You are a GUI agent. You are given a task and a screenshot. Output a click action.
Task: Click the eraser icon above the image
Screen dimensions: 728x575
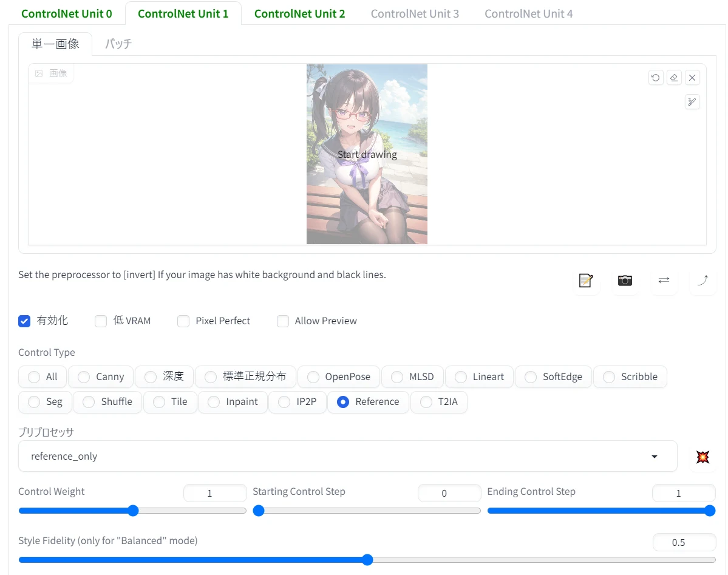click(x=674, y=78)
